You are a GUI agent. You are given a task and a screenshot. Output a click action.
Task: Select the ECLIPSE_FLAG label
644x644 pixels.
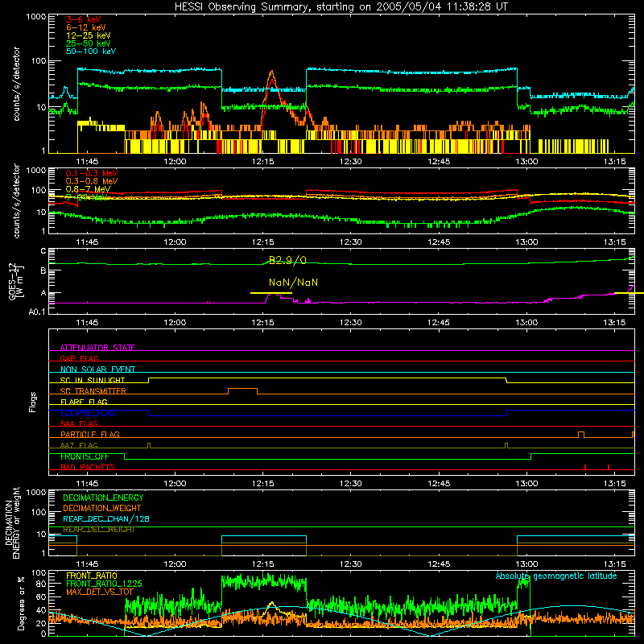click(x=88, y=413)
